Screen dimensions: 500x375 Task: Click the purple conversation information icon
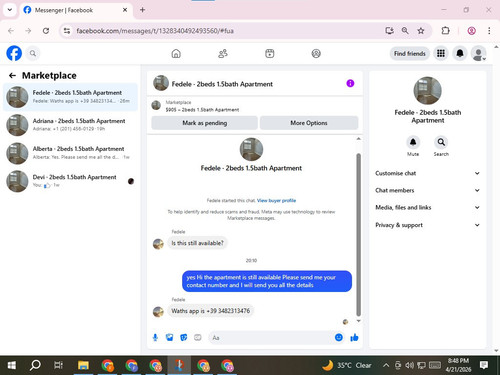pyautogui.click(x=350, y=83)
